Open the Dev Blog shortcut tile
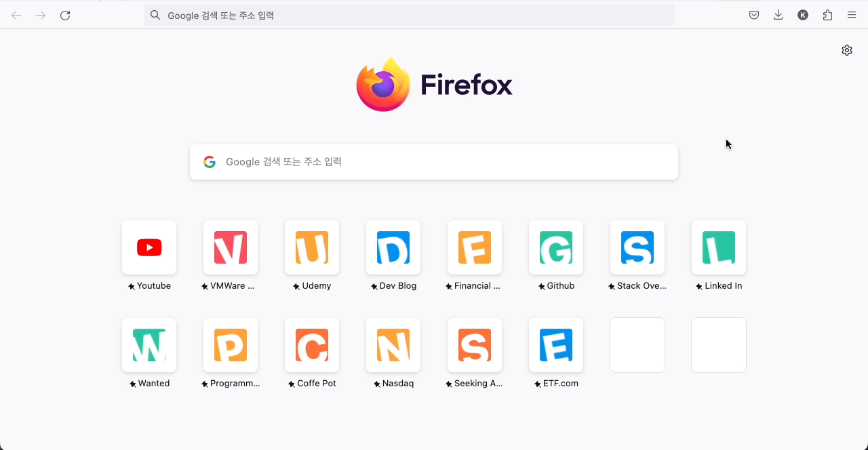The width and height of the screenshot is (868, 450). point(393,247)
